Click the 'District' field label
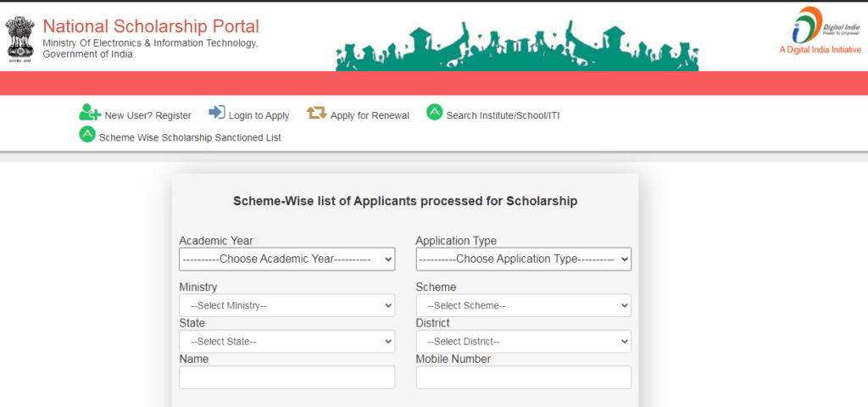The height and width of the screenshot is (407, 868). (x=433, y=323)
